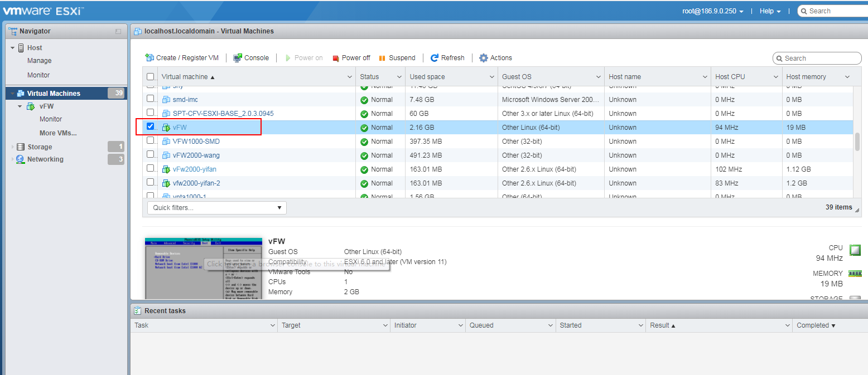Screen dimensions: 868x375
Task: Open the vFW virtual machine link
Action: click(180, 128)
